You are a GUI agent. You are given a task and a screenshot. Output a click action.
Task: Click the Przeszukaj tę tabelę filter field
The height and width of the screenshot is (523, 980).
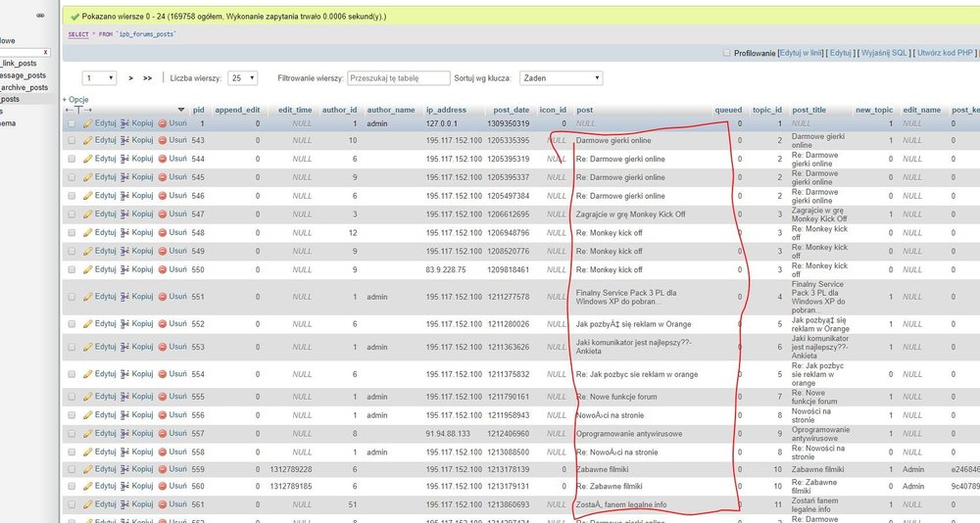[x=397, y=77]
